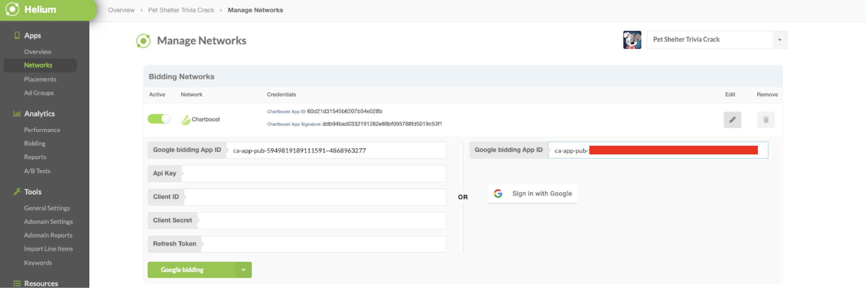This screenshot has height=290, width=868.
Task: Open Reports under Analytics
Action: pyautogui.click(x=35, y=157)
